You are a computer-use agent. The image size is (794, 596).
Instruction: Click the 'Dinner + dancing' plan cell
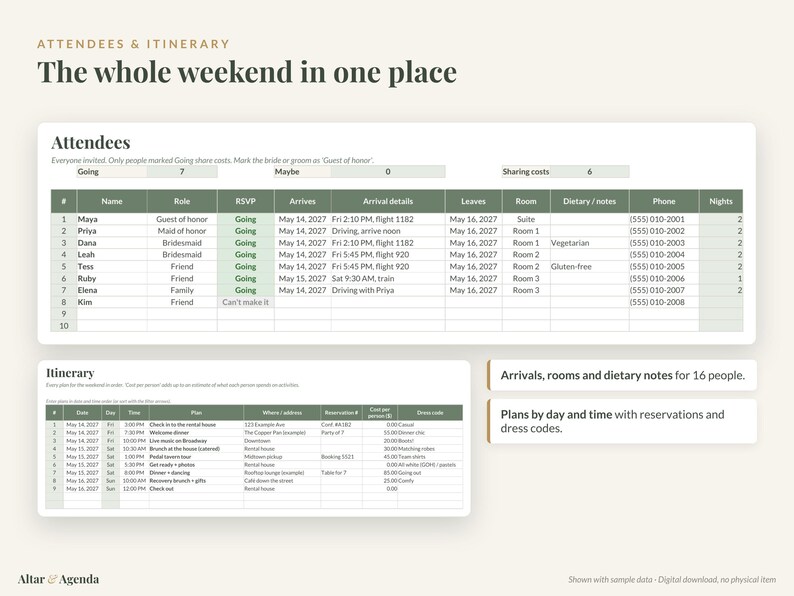click(196, 473)
